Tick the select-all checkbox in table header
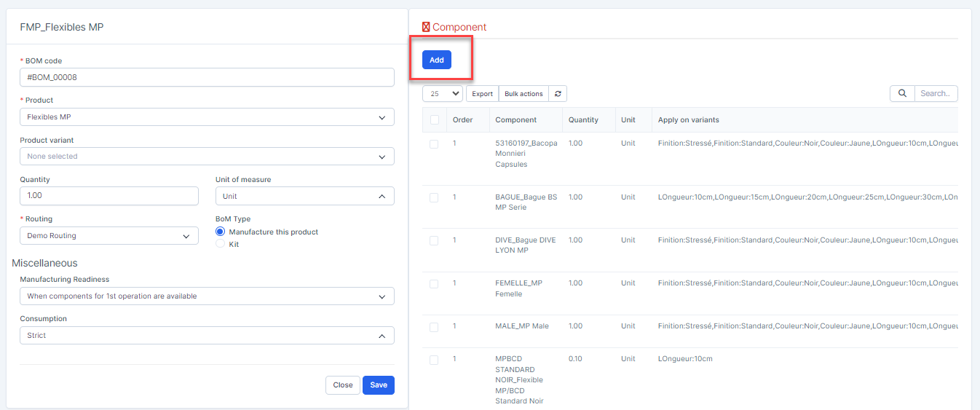Viewport: 980px width, 410px height. click(x=434, y=120)
